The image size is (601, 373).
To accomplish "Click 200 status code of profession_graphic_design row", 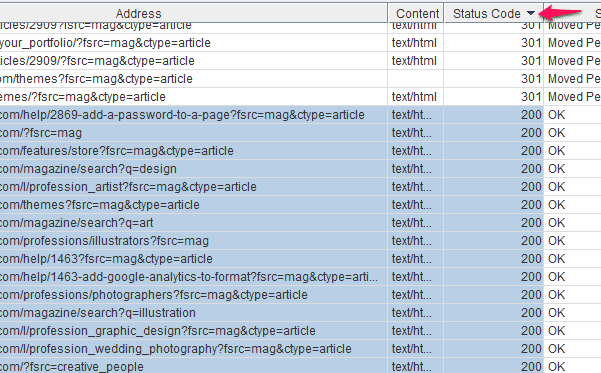I will tap(531, 331).
